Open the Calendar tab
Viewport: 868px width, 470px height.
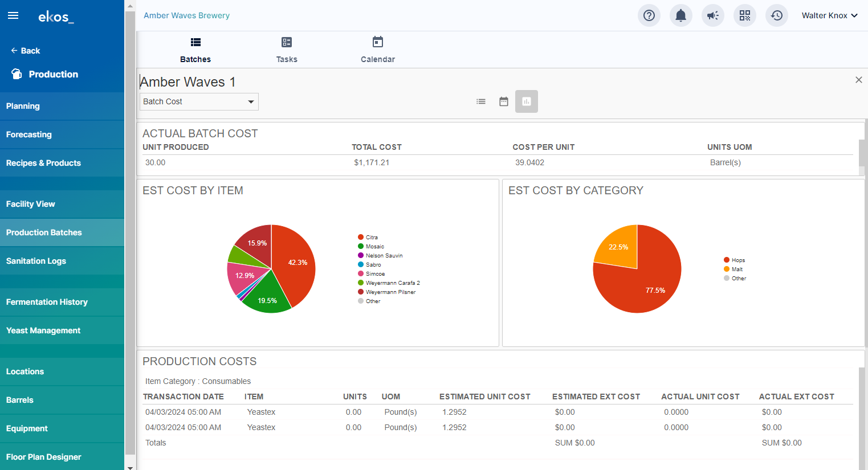(x=378, y=50)
